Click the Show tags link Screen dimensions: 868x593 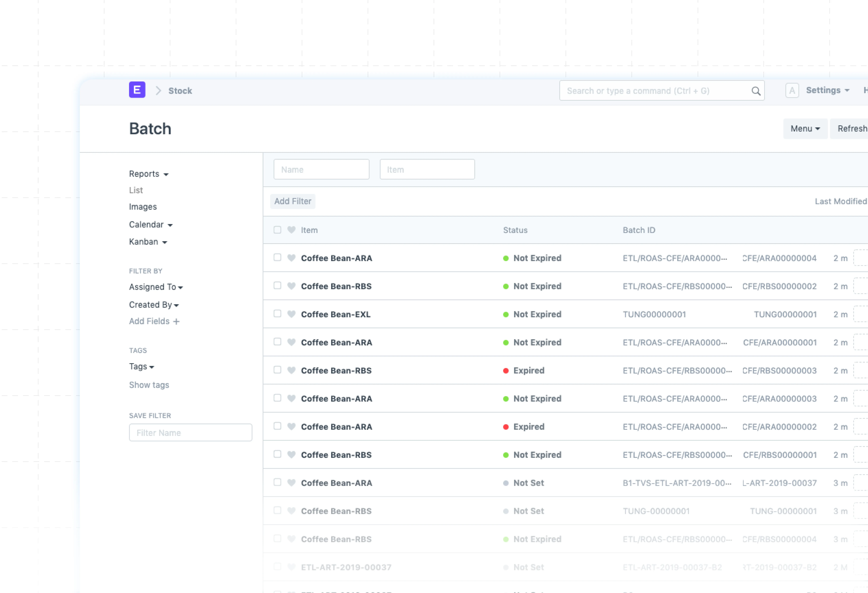click(x=149, y=385)
